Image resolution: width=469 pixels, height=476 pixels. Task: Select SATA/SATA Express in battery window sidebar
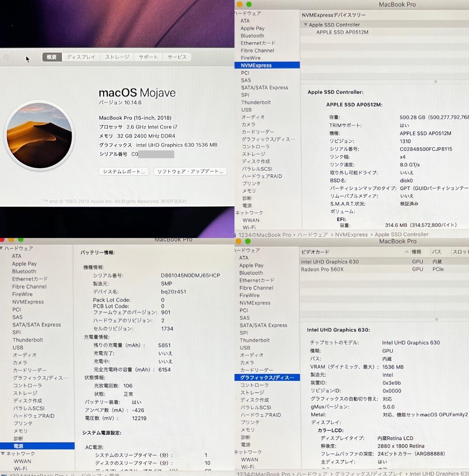[x=37, y=325]
